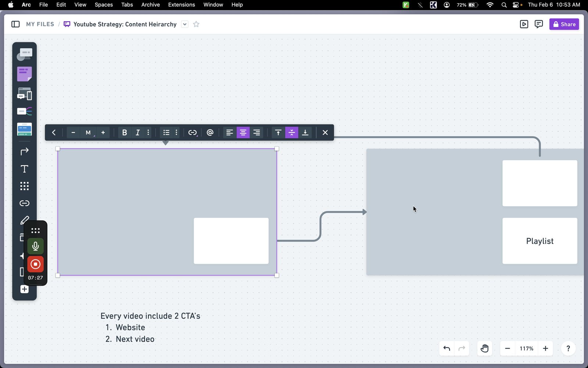588x368 pixels.
Task: Expand more list options
Action: click(x=176, y=132)
